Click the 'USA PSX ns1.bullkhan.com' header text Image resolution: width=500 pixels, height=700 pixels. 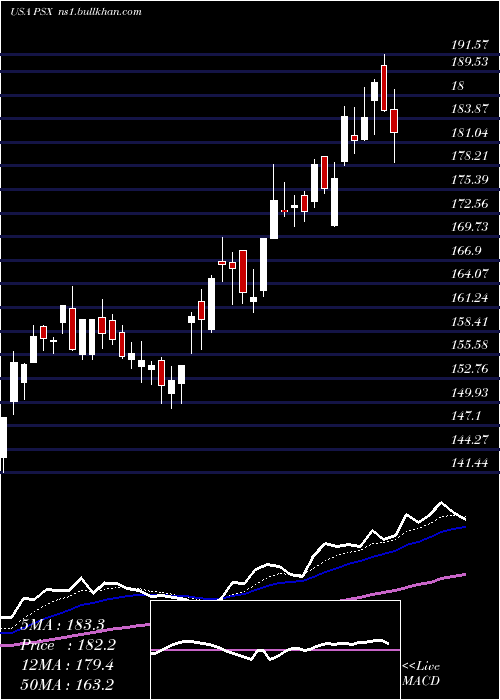tap(76, 11)
